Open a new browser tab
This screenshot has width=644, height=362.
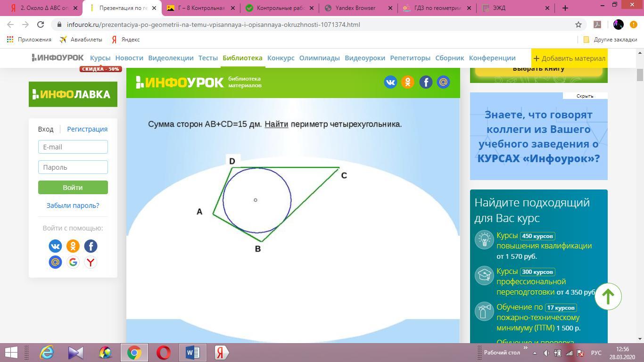coord(565,8)
